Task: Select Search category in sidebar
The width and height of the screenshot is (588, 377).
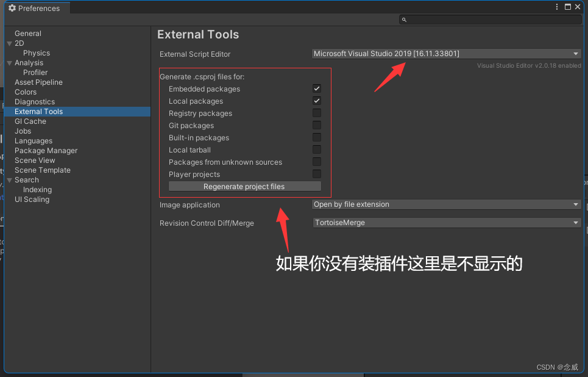Action: pos(27,180)
